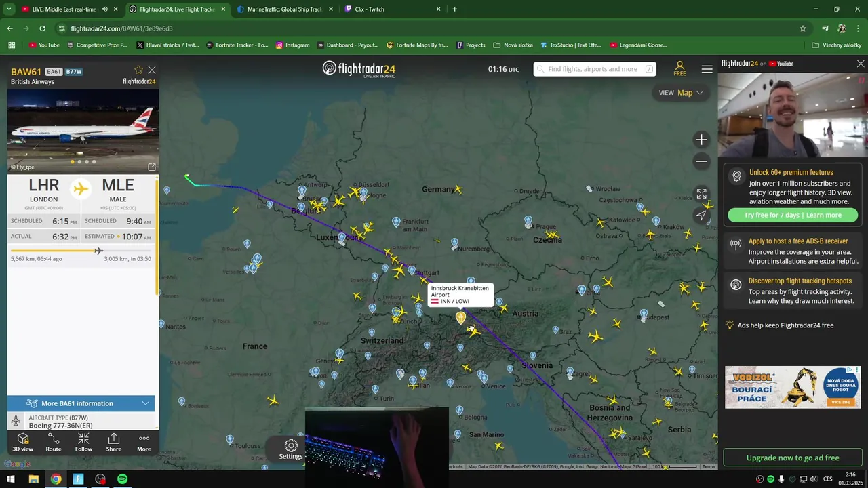Open Fortnite Tracker bookmark

tap(237, 45)
